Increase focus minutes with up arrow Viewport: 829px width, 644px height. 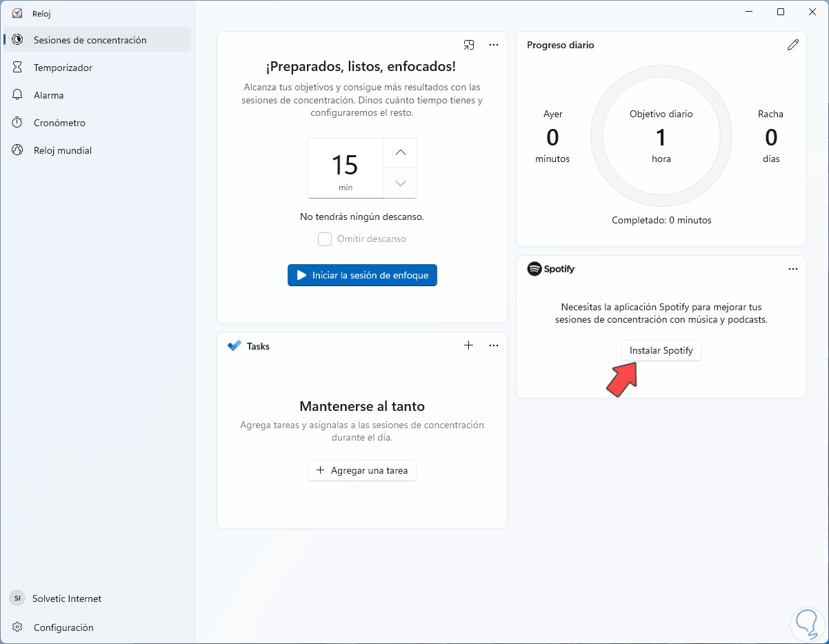(x=401, y=153)
